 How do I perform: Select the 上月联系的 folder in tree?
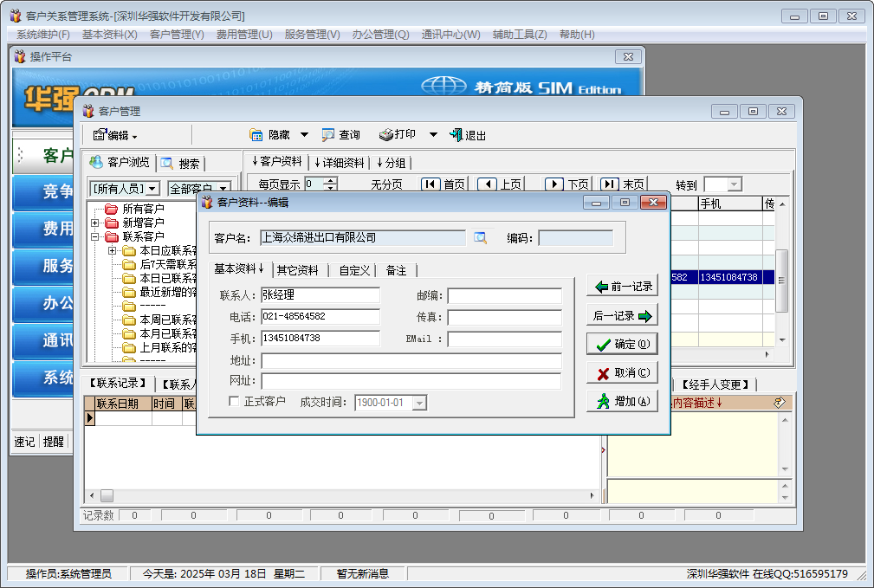160,348
